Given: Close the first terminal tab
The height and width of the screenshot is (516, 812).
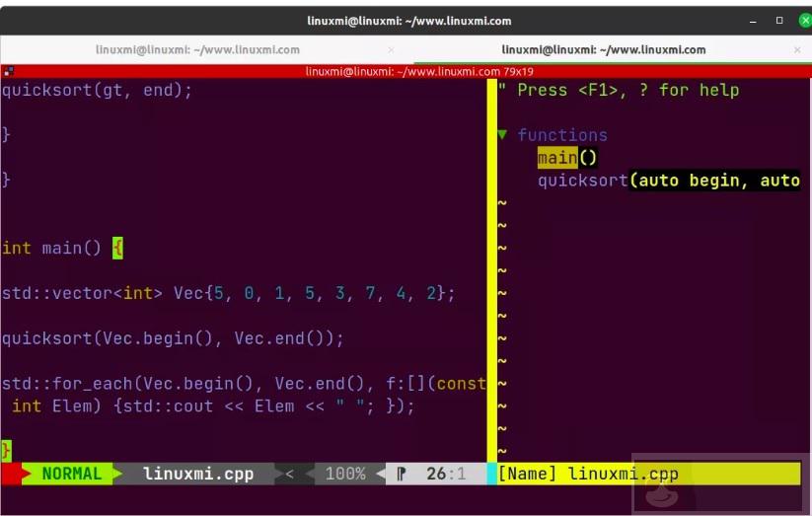Looking at the screenshot, I should tap(391, 49).
